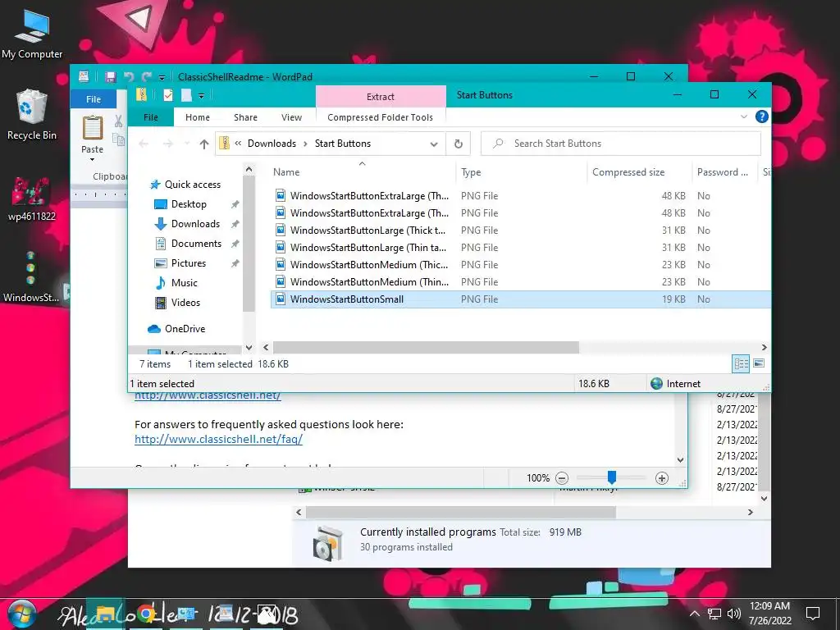Expand the ribbon with the chevron
Image resolution: width=840 pixels, height=630 pixels.
tap(743, 116)
